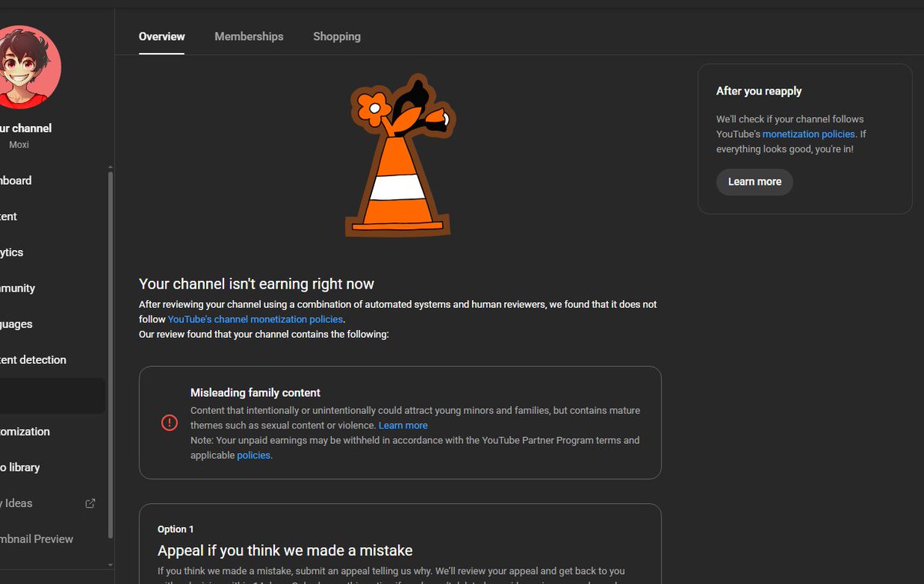Click the 'Your channel isn't earning right now' heading
Image resolution: width=924 pixels, height=584 pixels.
256,284
